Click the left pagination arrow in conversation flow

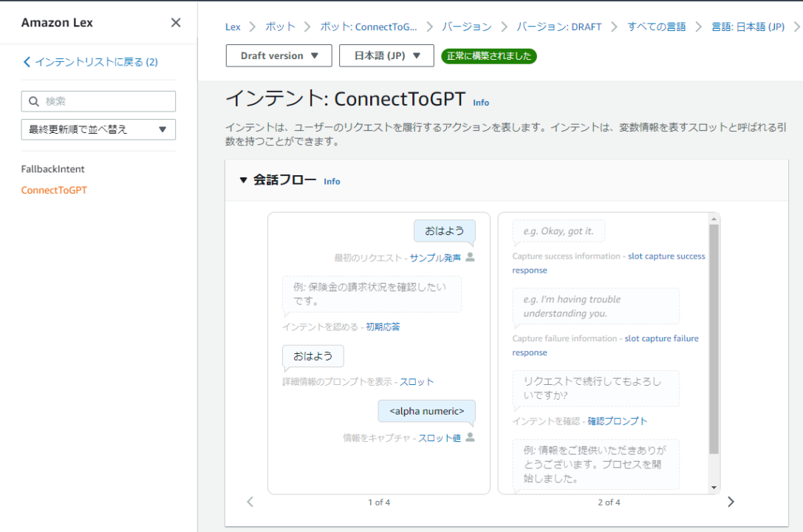[x=250, y=501]
